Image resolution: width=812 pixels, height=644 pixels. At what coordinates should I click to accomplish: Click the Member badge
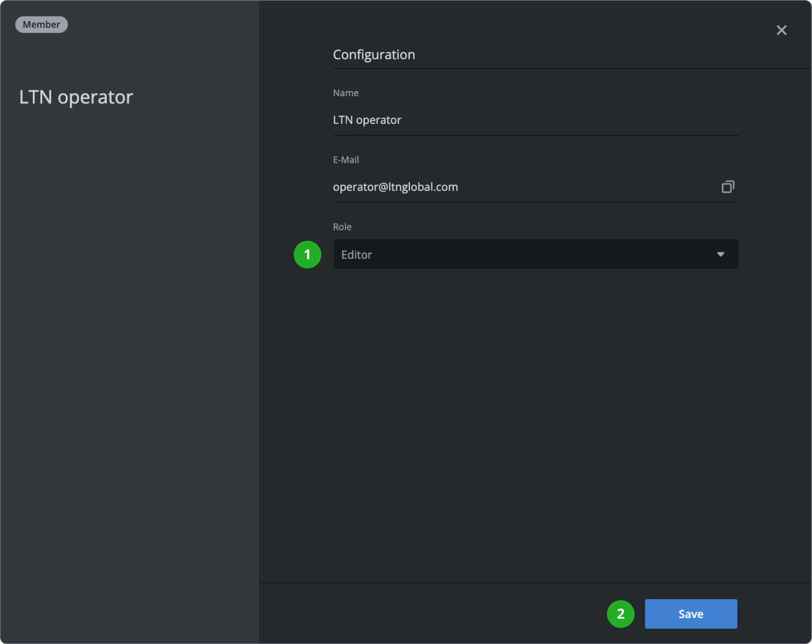coord(41,25)
